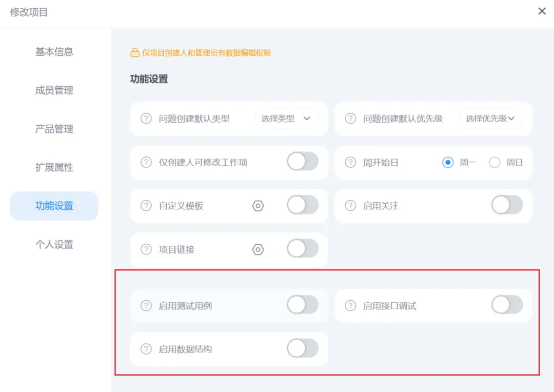Viewport: 554px width, 392px height.
Task: Go to 个人设置 in the sidebar
Action: (x=54, y=244)
